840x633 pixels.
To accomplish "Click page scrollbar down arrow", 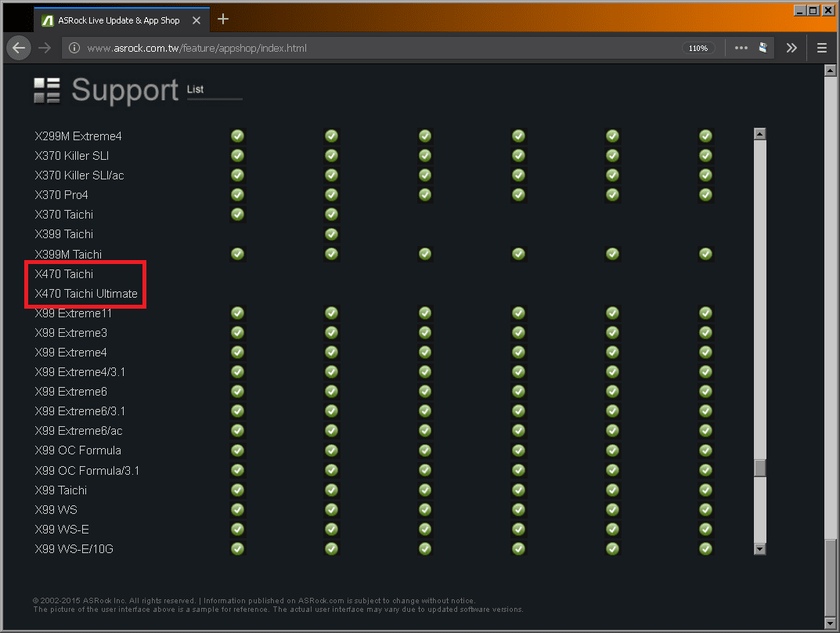I will click(x=830, y=624).
